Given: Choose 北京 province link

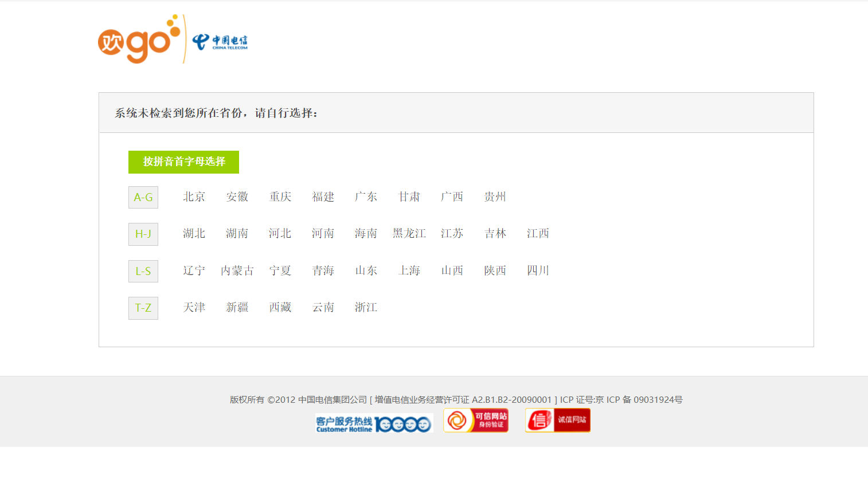Looking at the screenshot, I should pyautogui.click(x=194, y=197).
